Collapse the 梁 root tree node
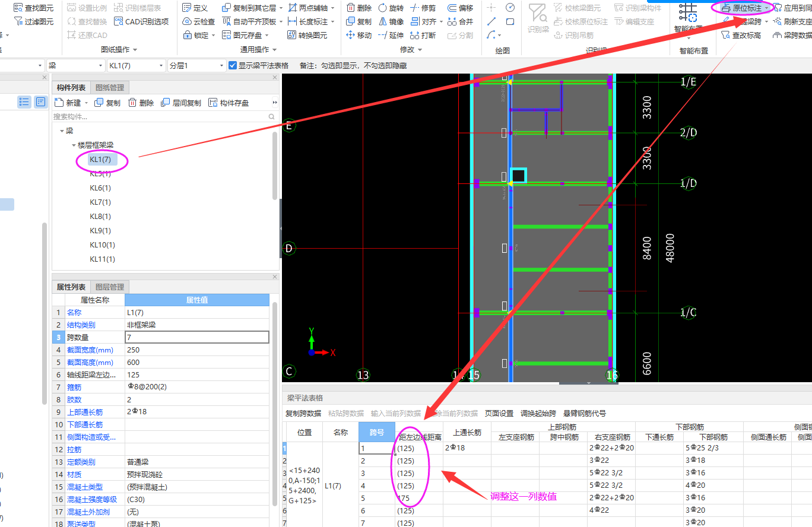Screen dimensions: 812x527 (62, 131)
